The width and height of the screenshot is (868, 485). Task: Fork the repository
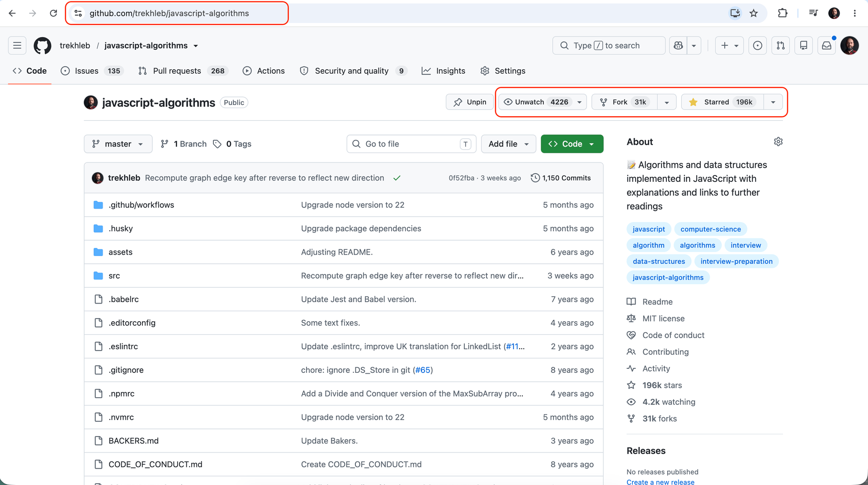pyautogui.click(x=624, y=102)
